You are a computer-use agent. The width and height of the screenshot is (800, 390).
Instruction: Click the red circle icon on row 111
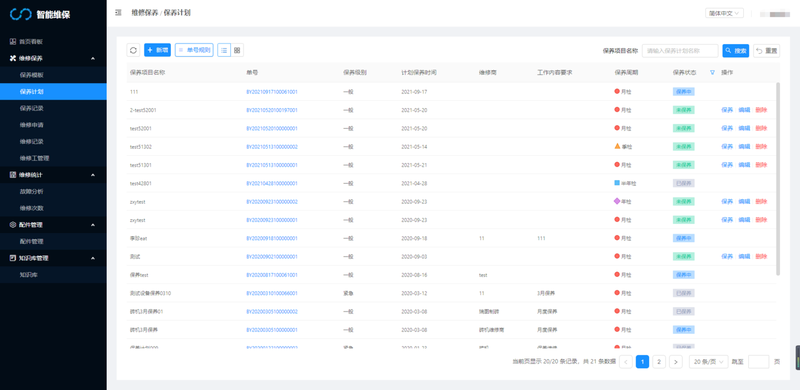pos(617,91)
